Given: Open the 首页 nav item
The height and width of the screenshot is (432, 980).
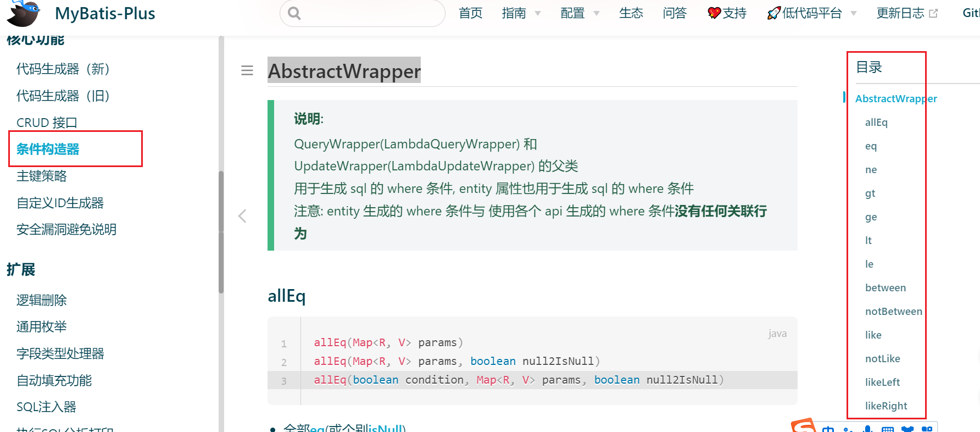Looking at the screenshot, I should 471,13.
